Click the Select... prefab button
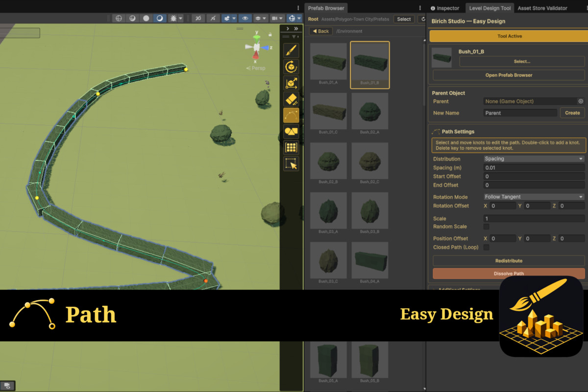588x392 pixels. click(522, 62)
